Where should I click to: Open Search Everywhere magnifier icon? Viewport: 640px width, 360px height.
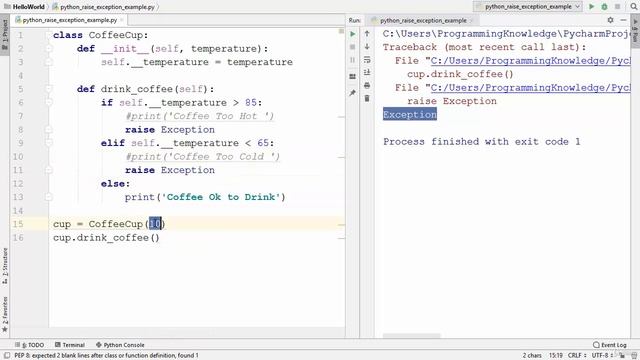coord(634,7)
